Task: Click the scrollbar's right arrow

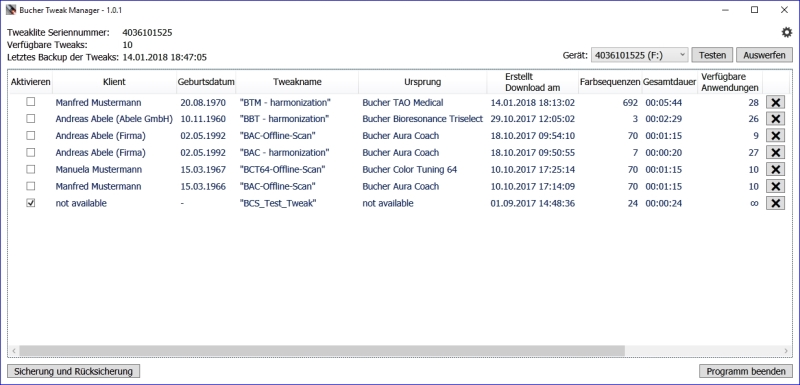Action: (786, 351)
